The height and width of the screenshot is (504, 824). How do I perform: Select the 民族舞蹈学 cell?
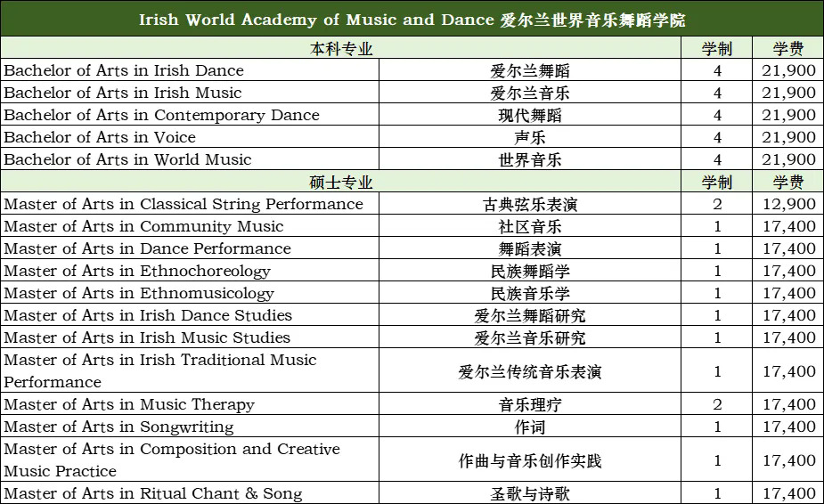click(x=530, y=271)
